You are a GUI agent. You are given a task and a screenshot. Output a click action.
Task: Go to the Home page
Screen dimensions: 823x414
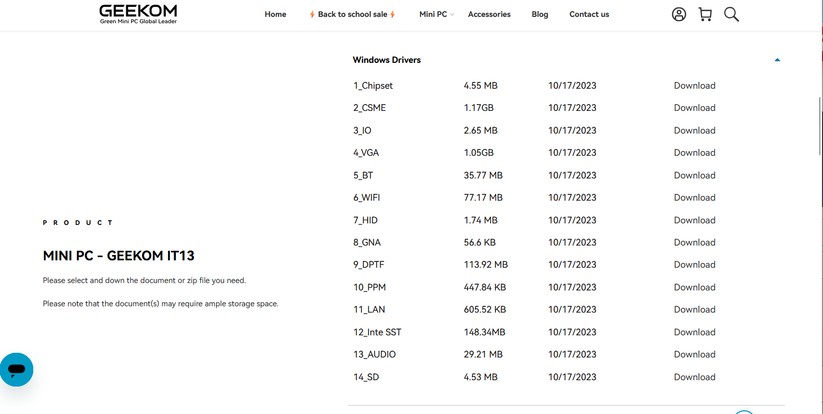click(x=275, y=14)
